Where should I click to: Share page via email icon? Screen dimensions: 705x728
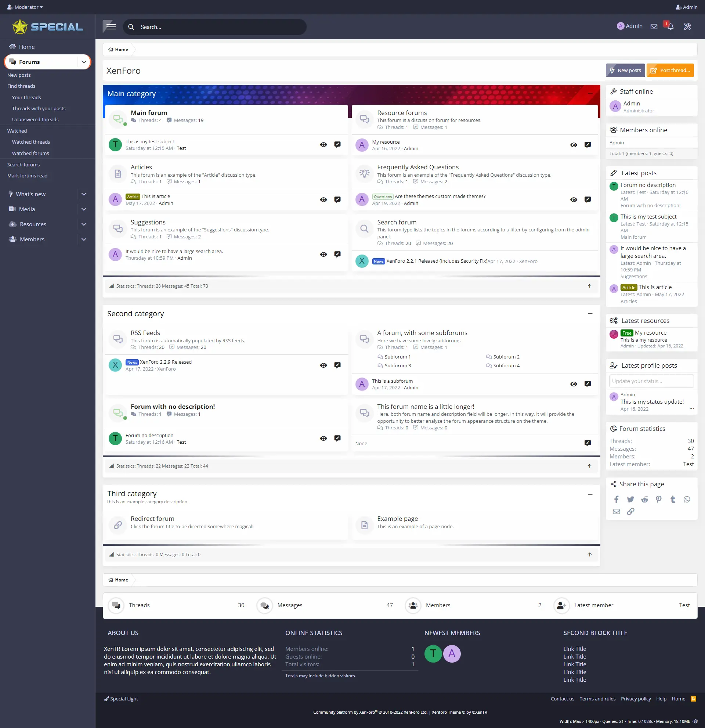[616, 511]
